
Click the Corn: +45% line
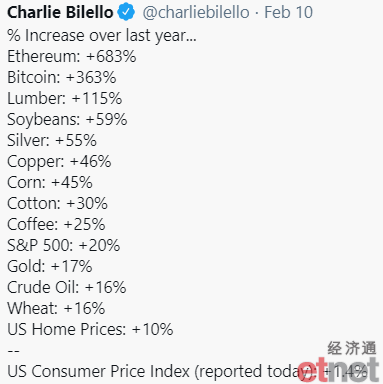pos(50,182)
